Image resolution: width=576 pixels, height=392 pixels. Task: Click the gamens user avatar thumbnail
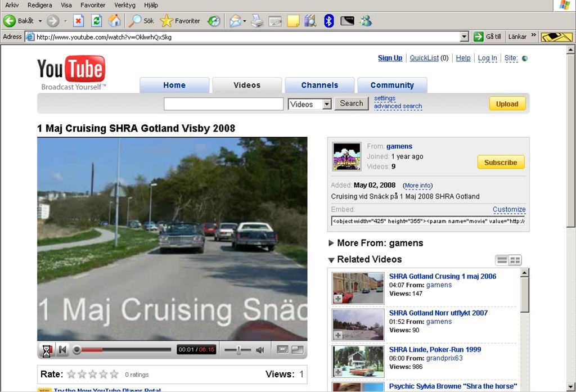[346, 156]
